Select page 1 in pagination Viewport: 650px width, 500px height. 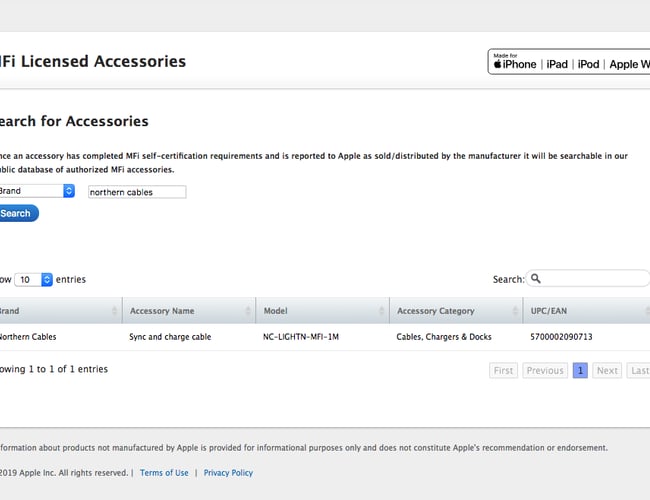point(580,370)
